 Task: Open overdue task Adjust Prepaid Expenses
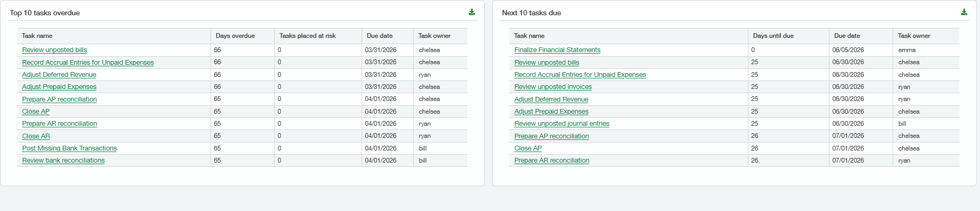pos(59,87)
